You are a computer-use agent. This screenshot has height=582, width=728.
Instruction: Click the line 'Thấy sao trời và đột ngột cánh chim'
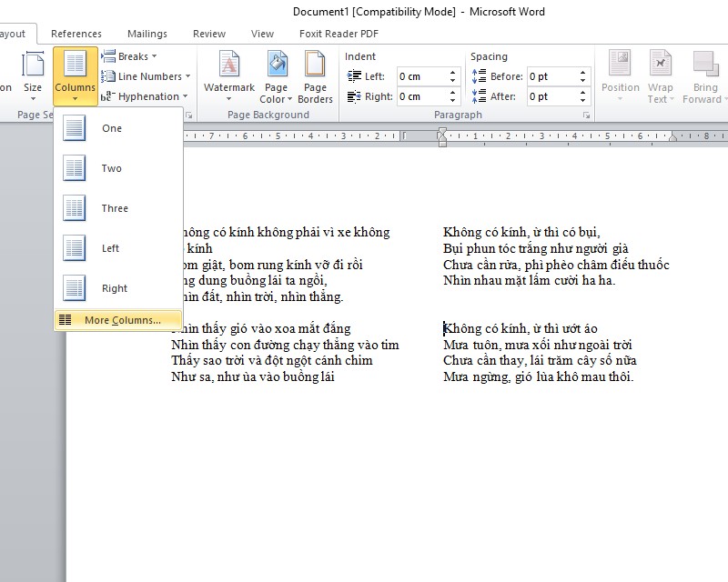(271, 360)
